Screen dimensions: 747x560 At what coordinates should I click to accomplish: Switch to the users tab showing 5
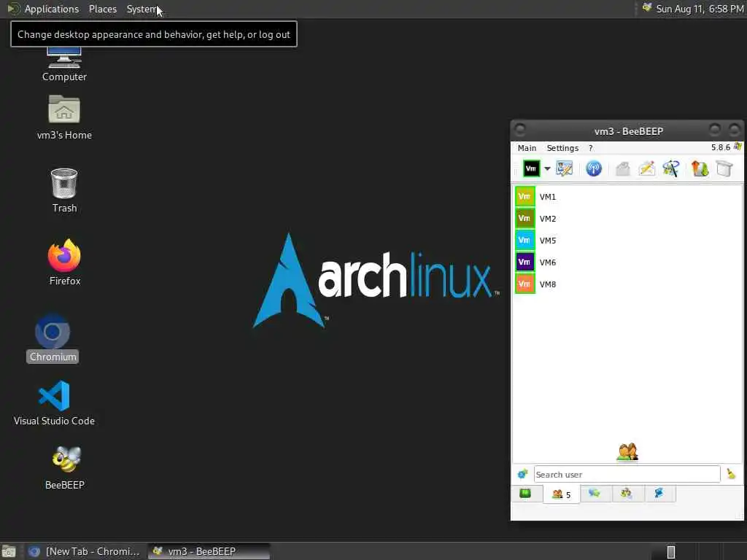[x=561, y=494]
